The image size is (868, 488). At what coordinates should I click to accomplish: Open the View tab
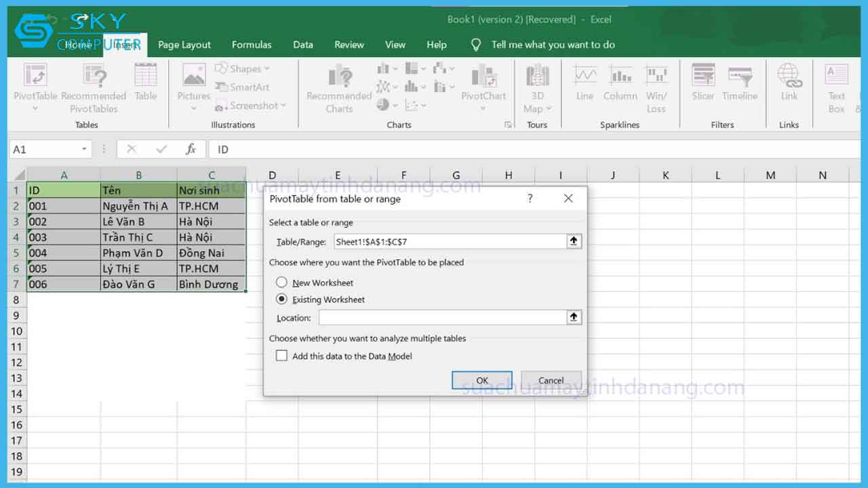[395, 45]
